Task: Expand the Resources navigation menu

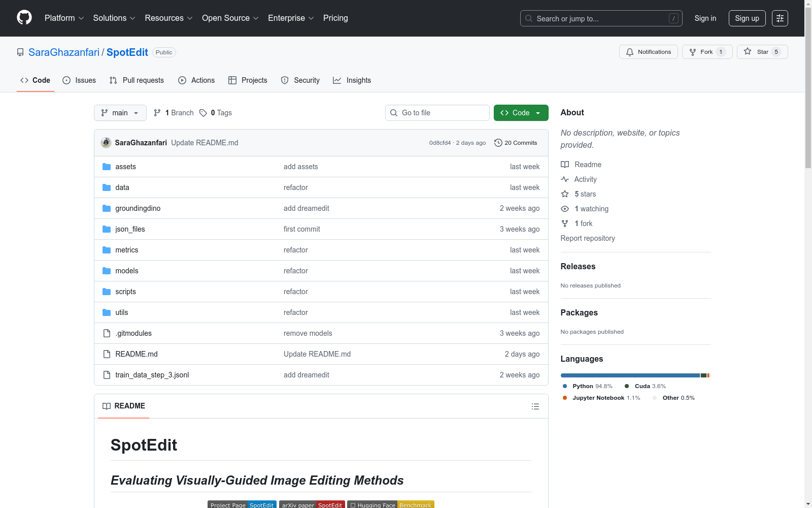Action: pos(168,18)
